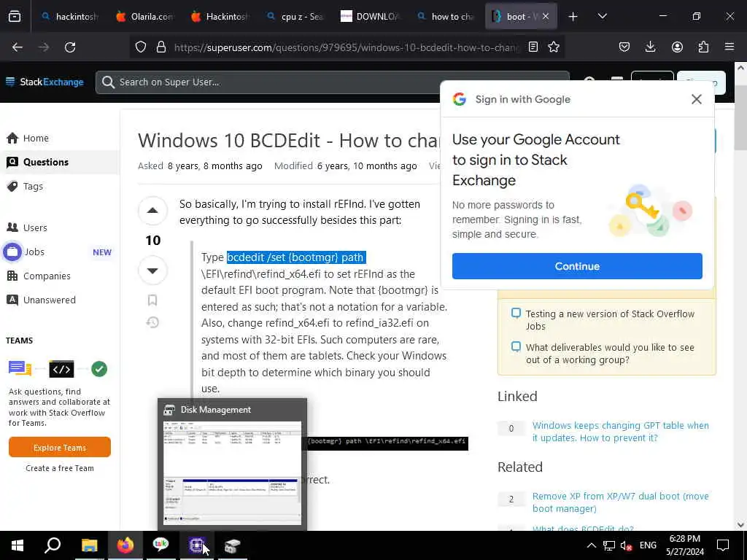
Task: Click the Firefox taskbar icon
Action: [x=125, y=545]
